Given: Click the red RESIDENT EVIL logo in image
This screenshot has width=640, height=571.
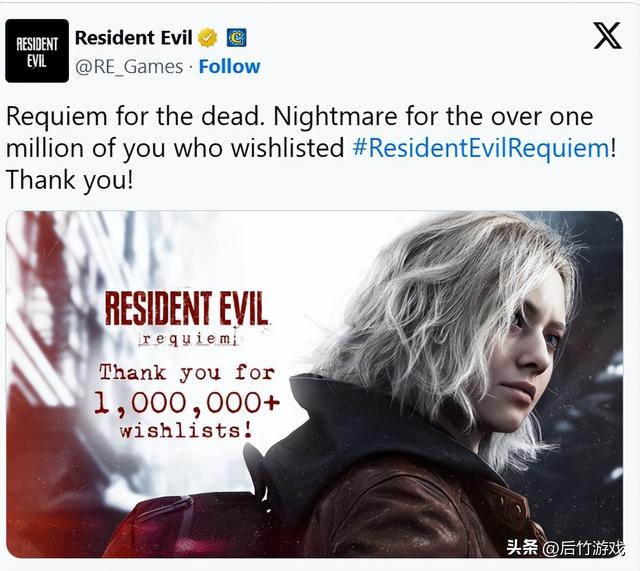Looking at the screenshot, I should [x=186, y=308].
